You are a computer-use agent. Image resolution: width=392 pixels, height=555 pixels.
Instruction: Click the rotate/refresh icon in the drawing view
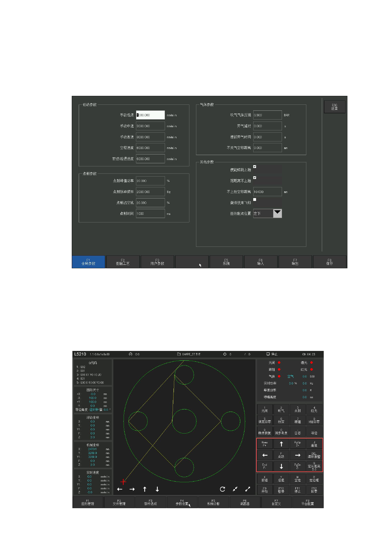[x=223, y=489]
